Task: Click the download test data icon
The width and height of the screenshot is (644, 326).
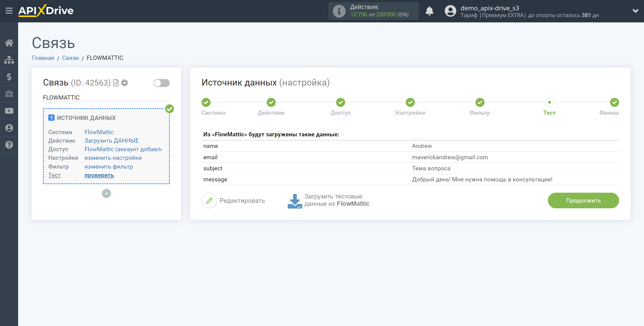Action: pos(295,201)
